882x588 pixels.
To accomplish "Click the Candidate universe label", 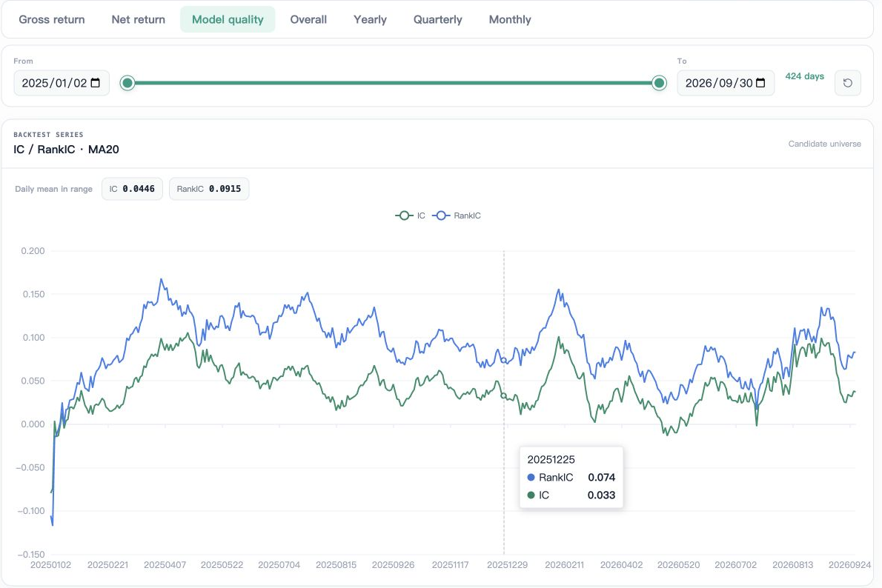I will pyautogui.click(x=824, y=144).
